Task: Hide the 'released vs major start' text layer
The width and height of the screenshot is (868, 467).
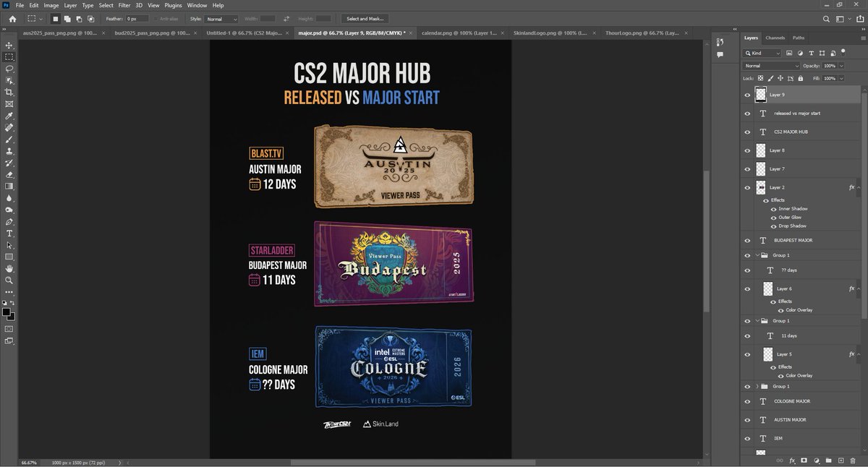Action: click(x=747, y=113)
